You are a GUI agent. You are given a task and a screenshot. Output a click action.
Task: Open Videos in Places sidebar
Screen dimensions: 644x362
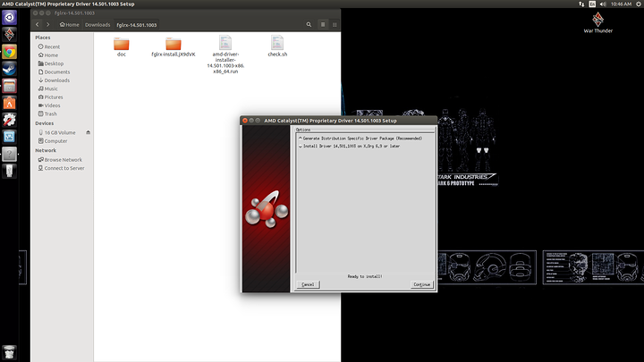(49, 105)
